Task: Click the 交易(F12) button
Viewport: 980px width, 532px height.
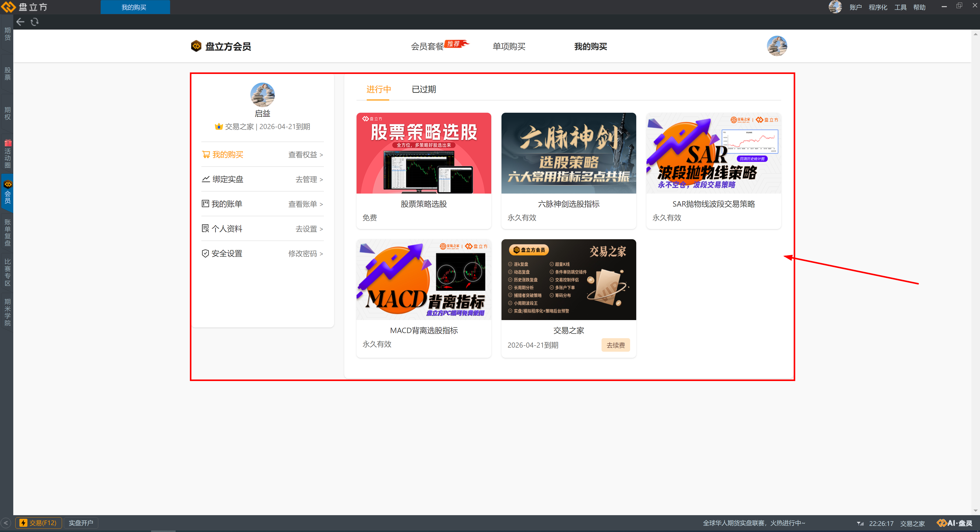Action: (39, 523)
